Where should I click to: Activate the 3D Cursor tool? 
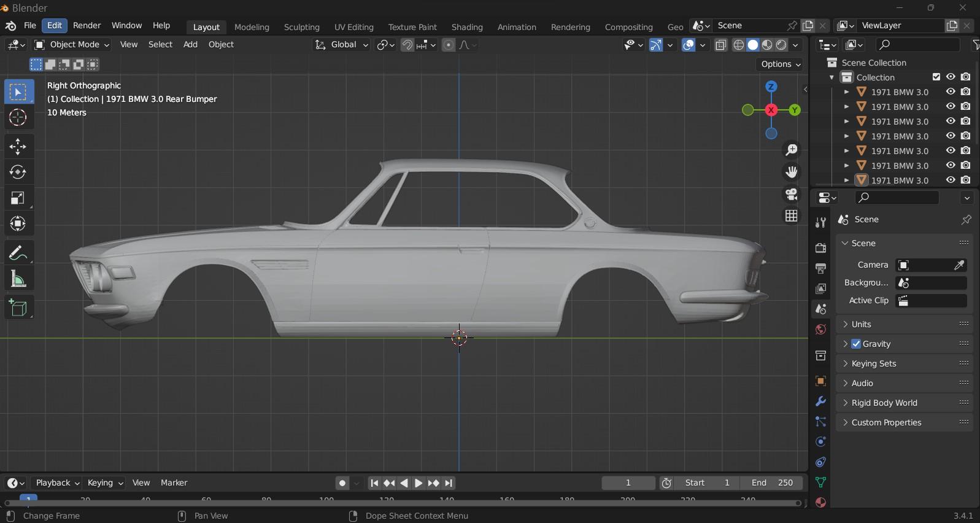[18, 117]
